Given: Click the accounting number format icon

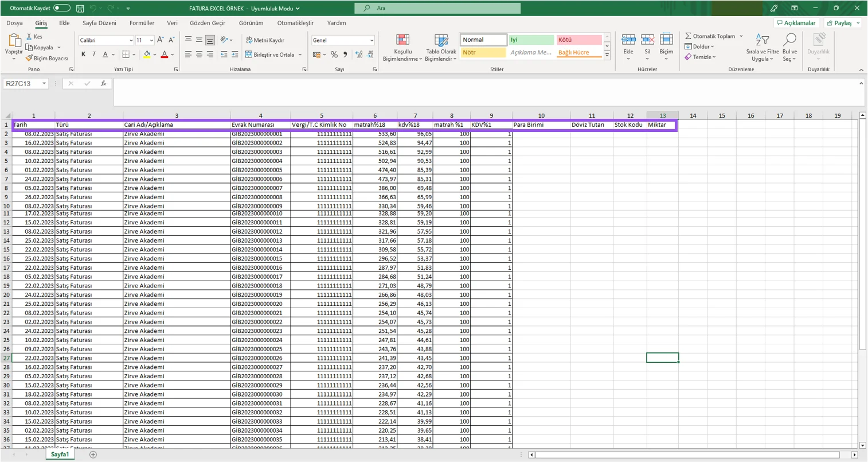Looking at the screenshot, I should (316, 55).
